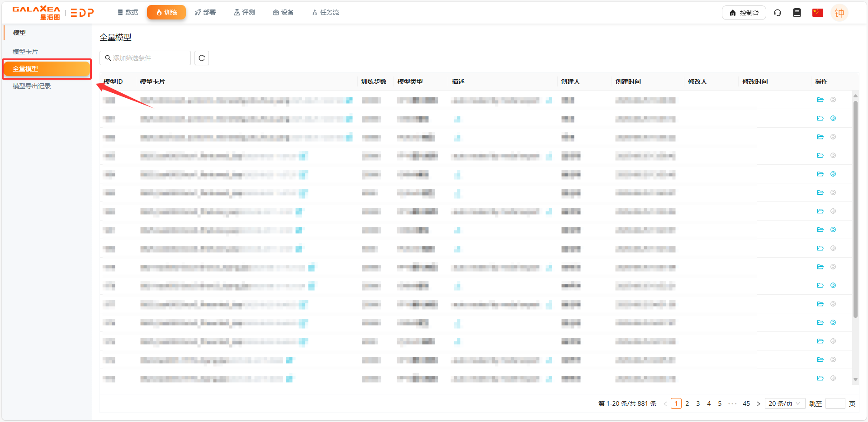Click the 跳至 page number input box
This screenshot has width=868, height=422.
[835, 403]
